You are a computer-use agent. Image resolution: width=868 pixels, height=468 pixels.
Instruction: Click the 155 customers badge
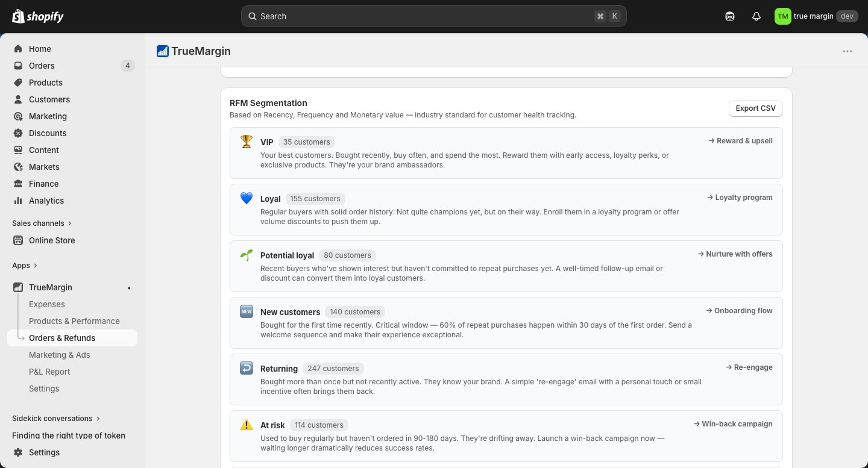pyautogui.click(x=315, y=199)
